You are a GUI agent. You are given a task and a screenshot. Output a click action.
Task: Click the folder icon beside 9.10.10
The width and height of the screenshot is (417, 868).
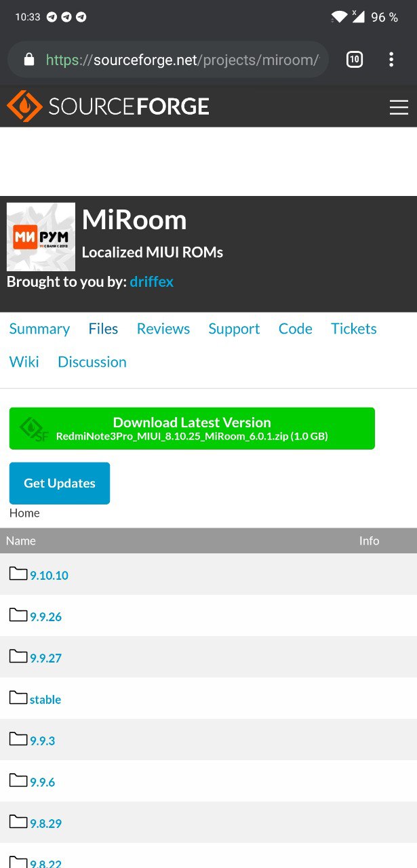[x=18, y=574]
